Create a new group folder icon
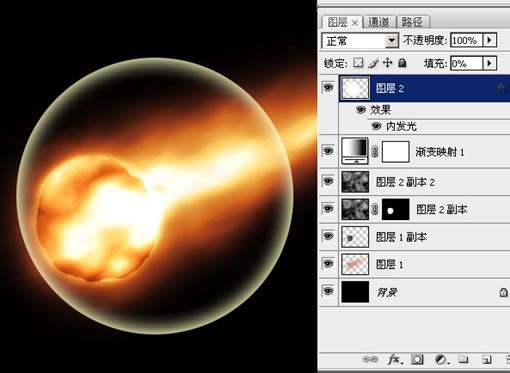Image resolution: width=510 pixels, height=373 pixels. click(x=463, y=359)
